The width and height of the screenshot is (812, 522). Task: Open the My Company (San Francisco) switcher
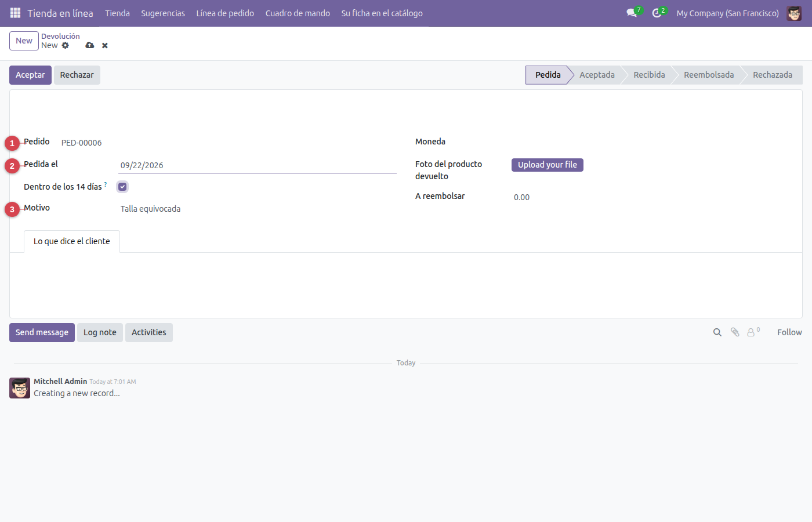(x=727, y=13)
